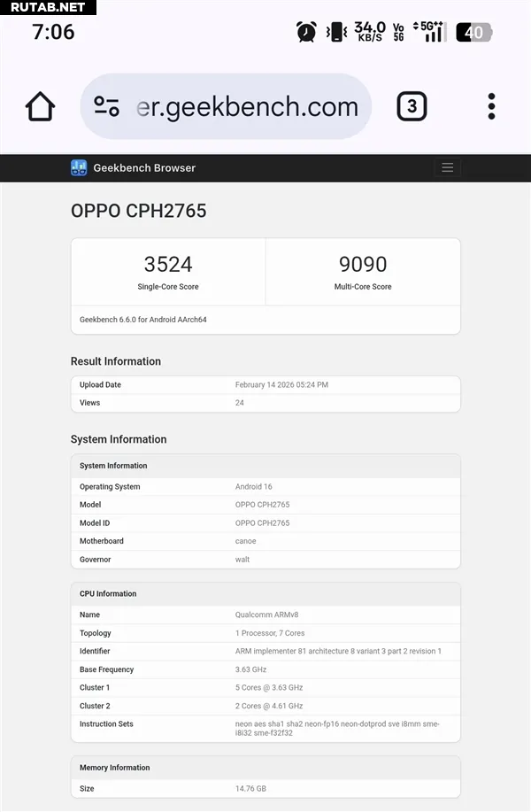This screenshot has width=531, height=812.
Task: Expand the hamburger navigation menu
Action: click(x=447, y=167)
